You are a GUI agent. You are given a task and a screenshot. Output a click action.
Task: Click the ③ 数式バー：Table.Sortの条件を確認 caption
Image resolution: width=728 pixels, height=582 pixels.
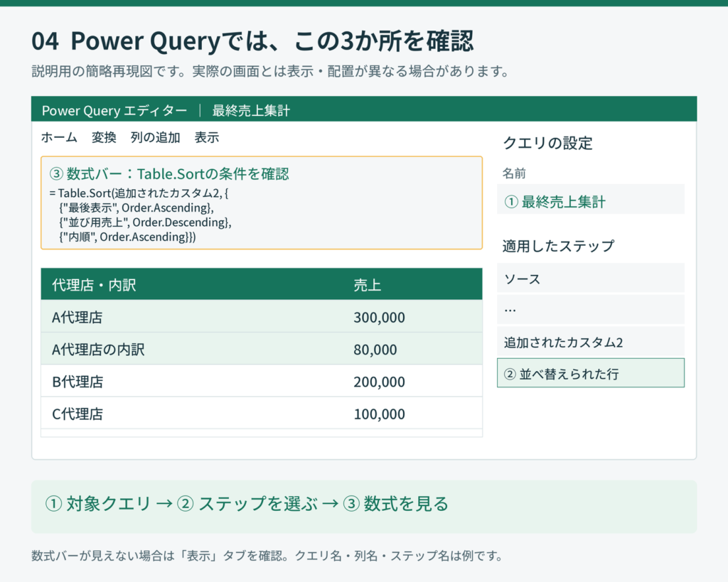169,173
